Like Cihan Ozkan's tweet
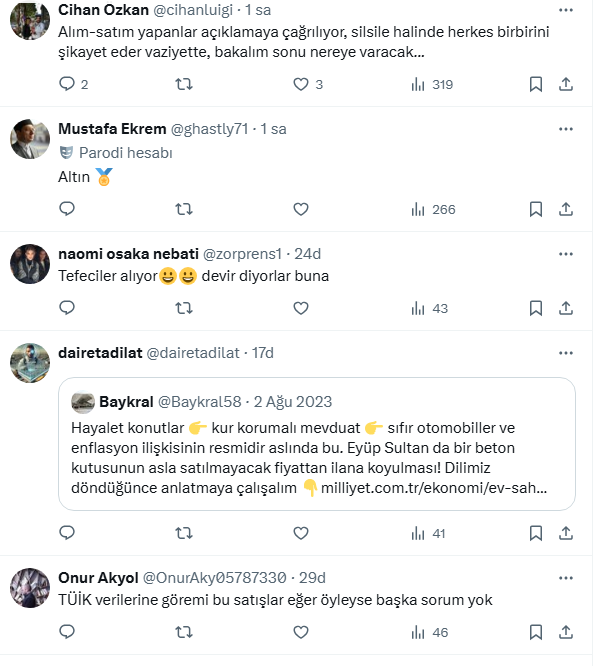The image size is (609, 666). point(301,85)
